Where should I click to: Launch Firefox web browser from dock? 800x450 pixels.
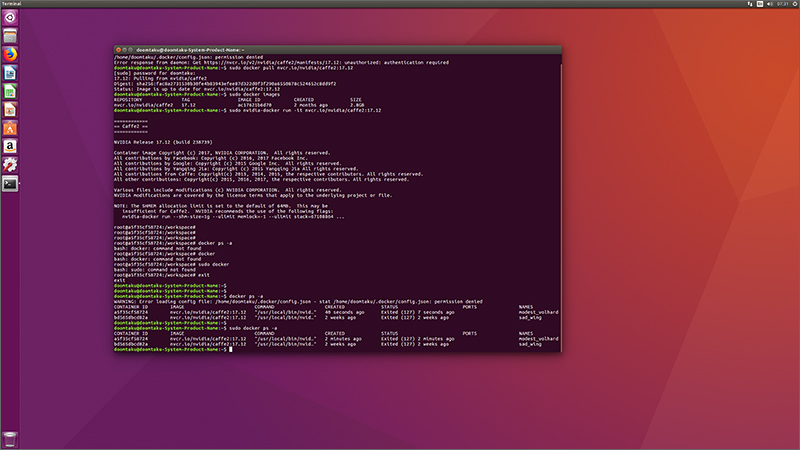pyautogui.click(x=10, y=55)
